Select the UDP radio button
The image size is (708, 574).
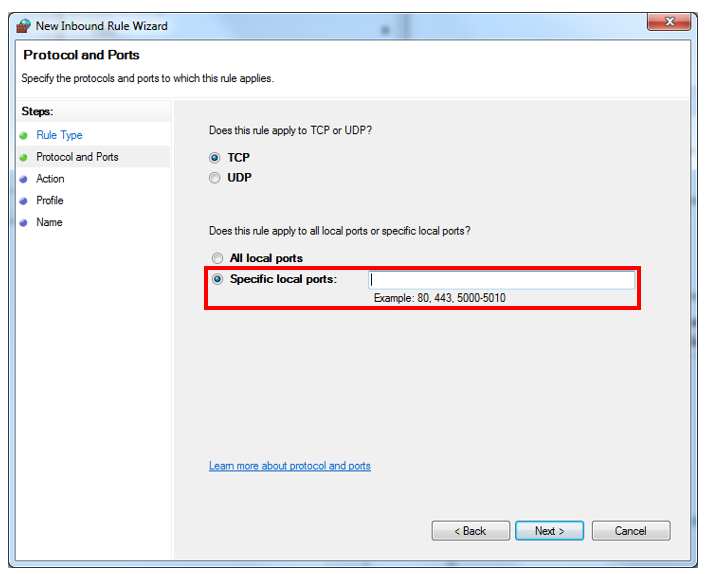[x=215, y=178]
